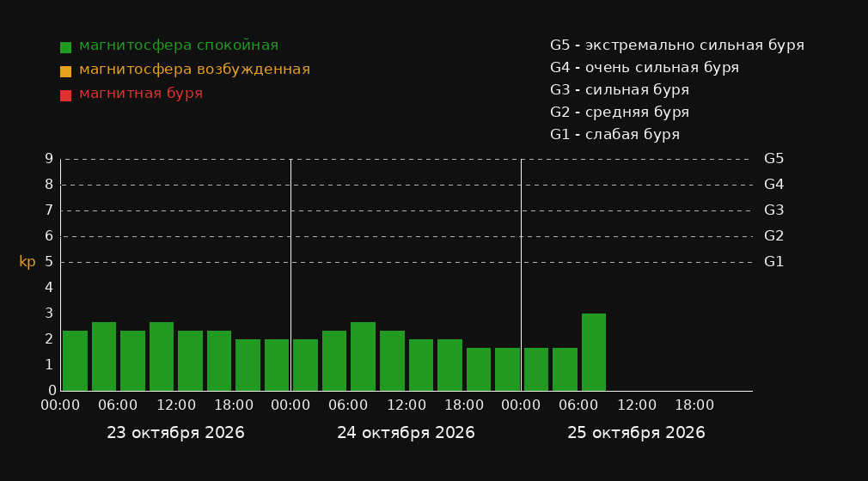Click the bar for 21:00 on 24 октября
This screenshot has width=868, height=481.
[508, 369]
